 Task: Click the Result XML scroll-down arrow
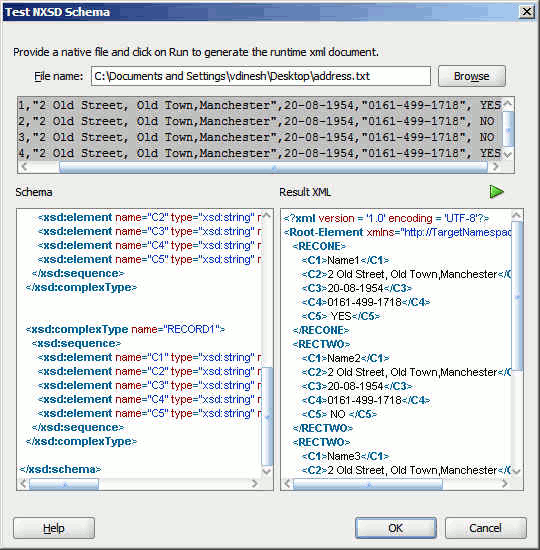[x=517, y=471]
